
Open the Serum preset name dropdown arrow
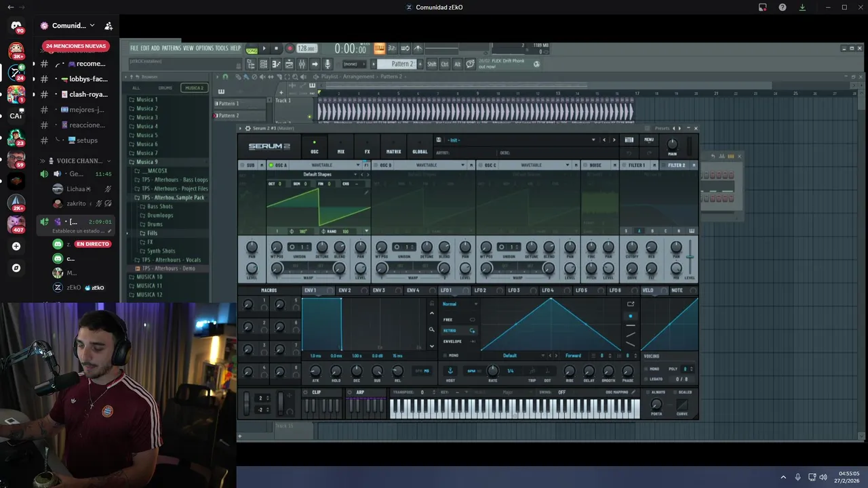(593, 140)
